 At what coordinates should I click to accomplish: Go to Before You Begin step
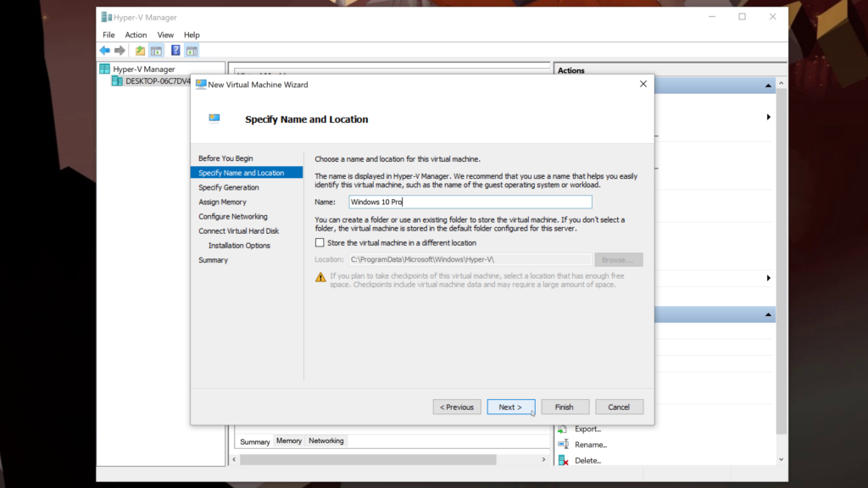[x=225, y=158]
